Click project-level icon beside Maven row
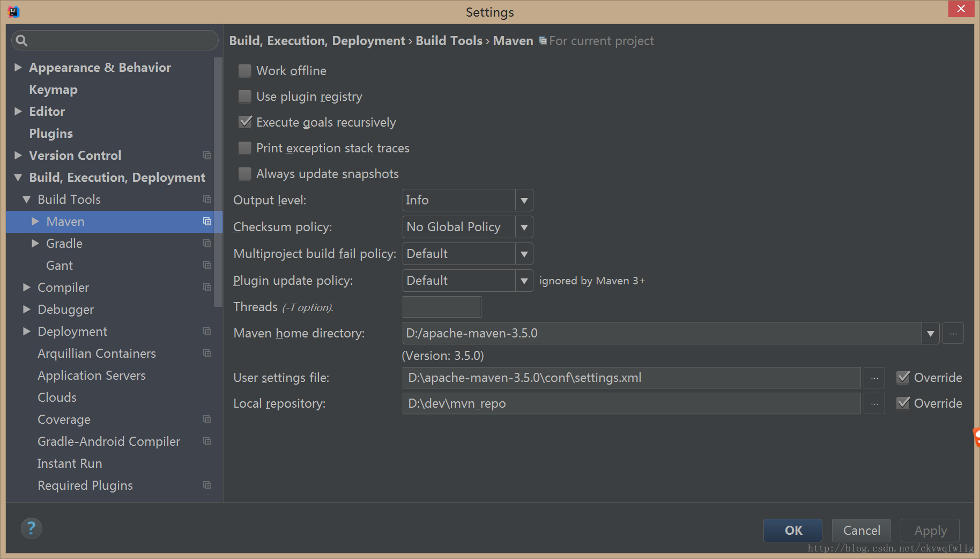The image size is (980, 559). click(207, 222)
